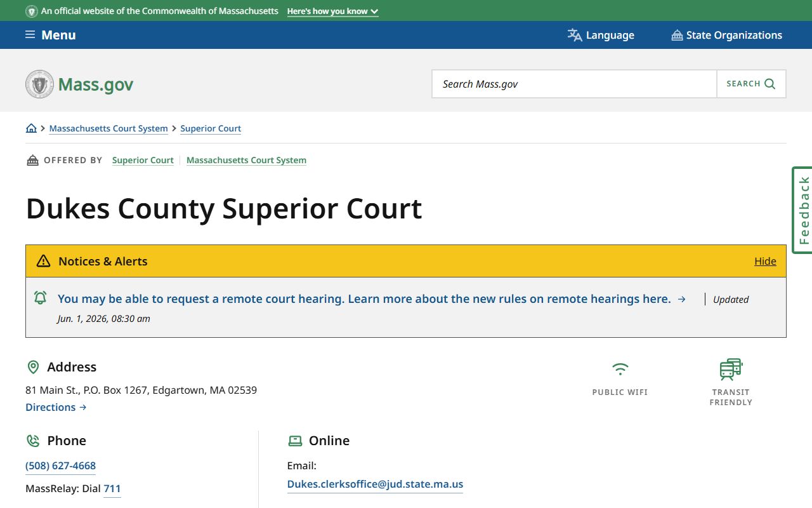Click the Online laptop icon

pos(295,441)
